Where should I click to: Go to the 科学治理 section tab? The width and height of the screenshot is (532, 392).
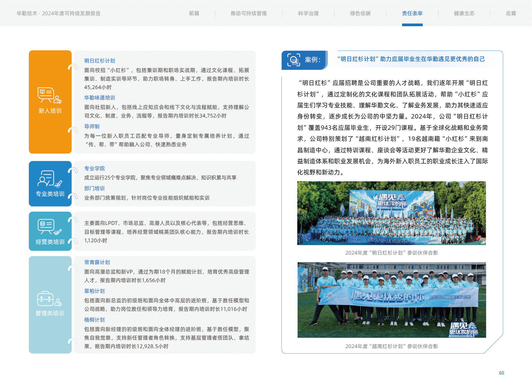(308, 13)
